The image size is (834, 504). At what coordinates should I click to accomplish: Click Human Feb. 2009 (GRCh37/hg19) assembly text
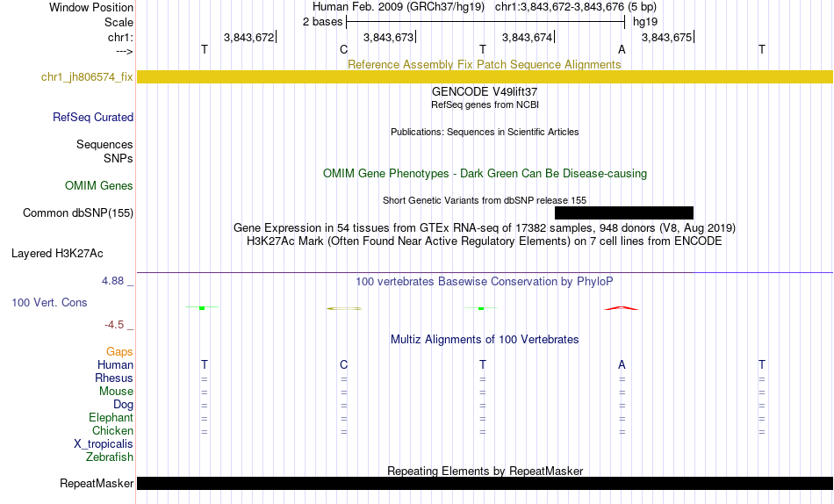pos(399,7)
